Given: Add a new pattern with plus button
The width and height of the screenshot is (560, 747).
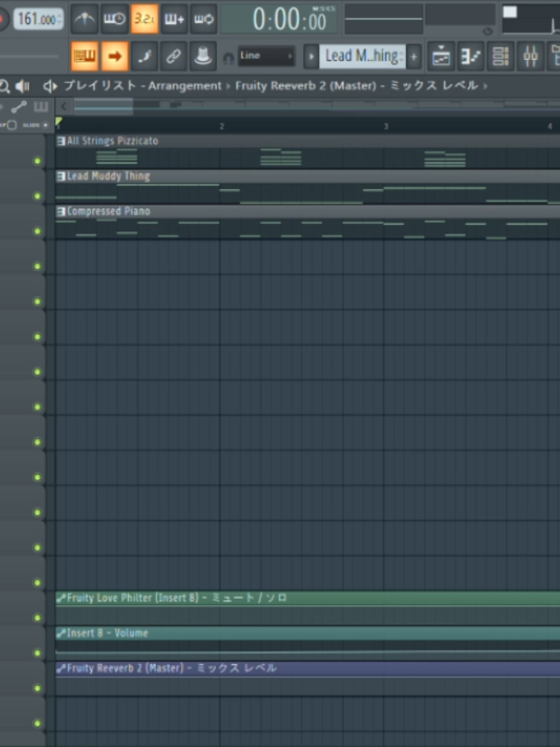Looking at the screenshot, I should pyautogui.click(x=413, y=56).
